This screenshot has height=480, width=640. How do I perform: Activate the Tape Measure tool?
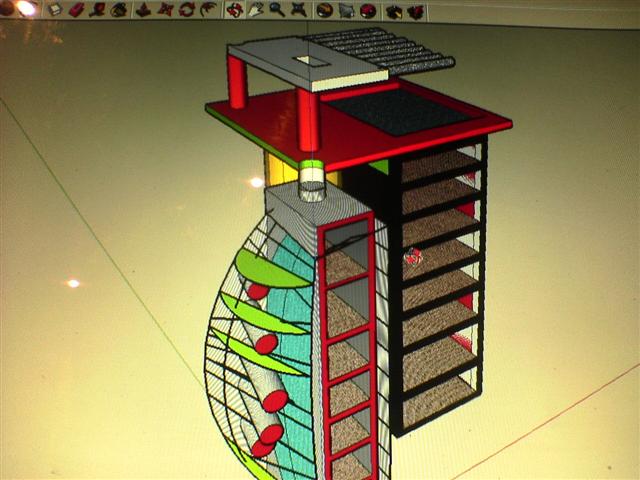pyautogui.click(x=100, y=10)
